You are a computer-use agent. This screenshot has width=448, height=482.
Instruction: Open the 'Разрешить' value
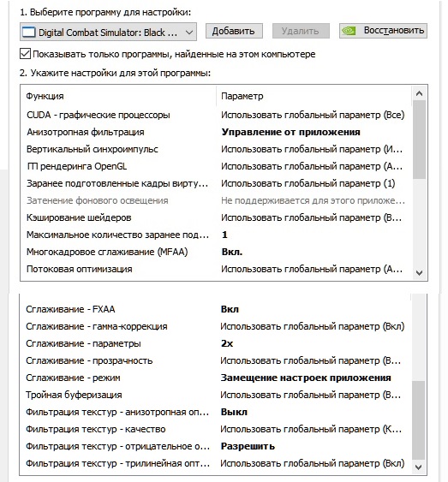(248, 446)
